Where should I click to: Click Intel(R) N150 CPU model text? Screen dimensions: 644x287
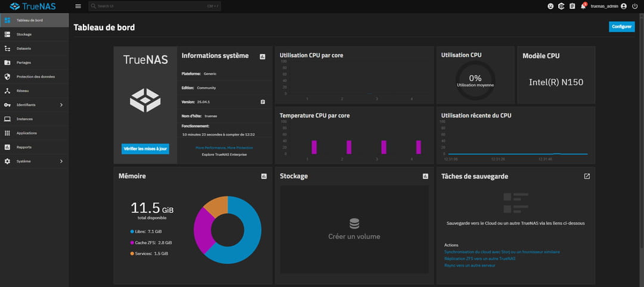(x=556, y=82)
